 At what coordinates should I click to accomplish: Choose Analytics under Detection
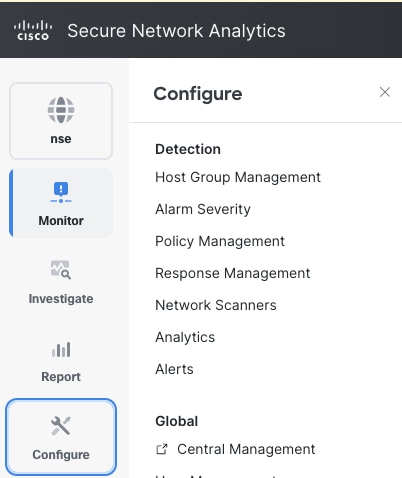pos(185,337)
